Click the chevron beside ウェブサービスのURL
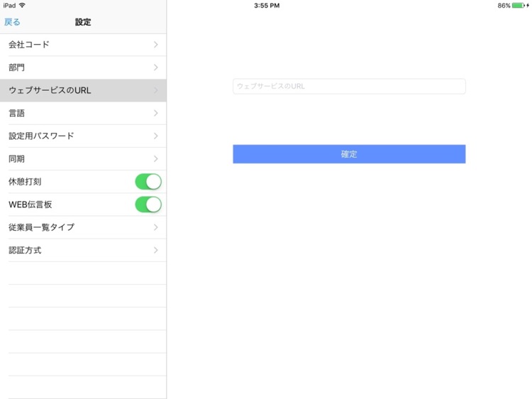Image resolution: width=532 pixels, height=399 pixels. pos(156,90)
